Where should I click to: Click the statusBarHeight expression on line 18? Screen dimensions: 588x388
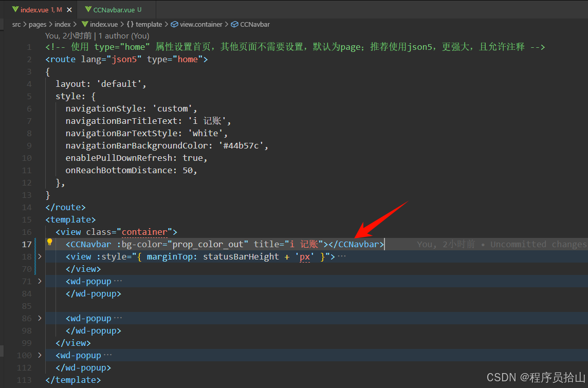coord(241,257)
